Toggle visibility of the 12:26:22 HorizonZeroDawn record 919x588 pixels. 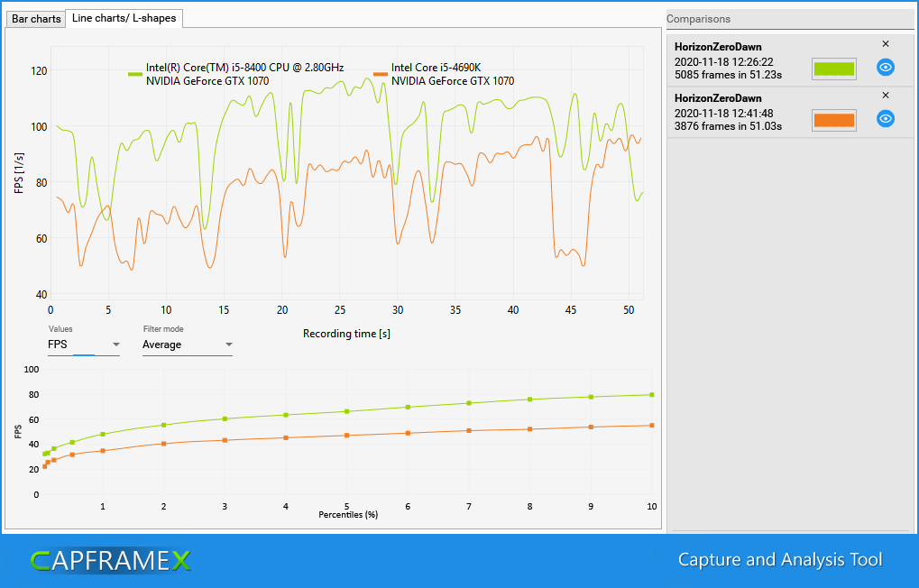(x=885, y=68)
